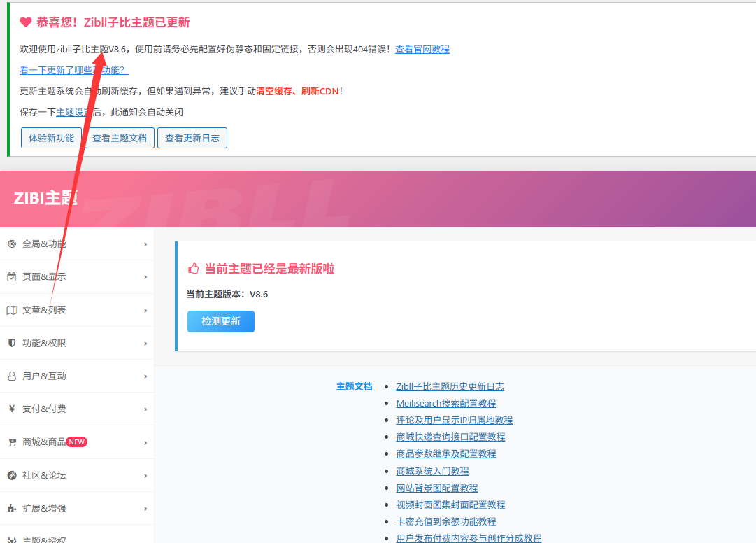Click the 商城&商品 shopping cart icon

11,442
